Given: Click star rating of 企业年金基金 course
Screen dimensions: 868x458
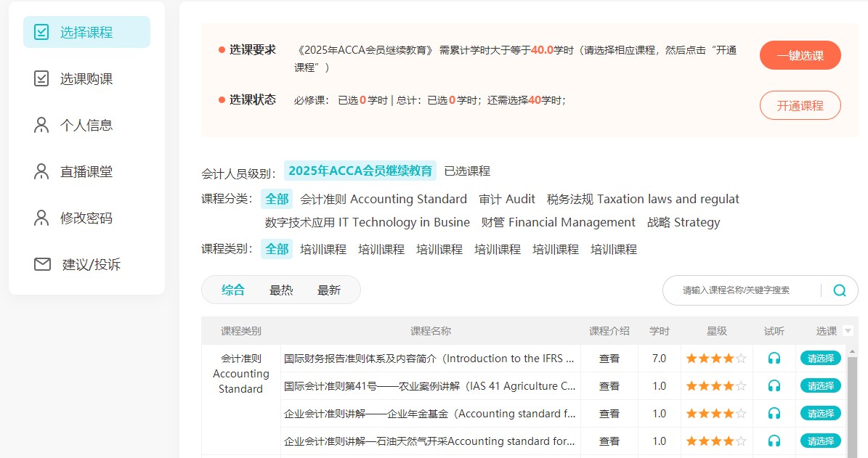Looking at the screenshot, I should click(716, 413).
